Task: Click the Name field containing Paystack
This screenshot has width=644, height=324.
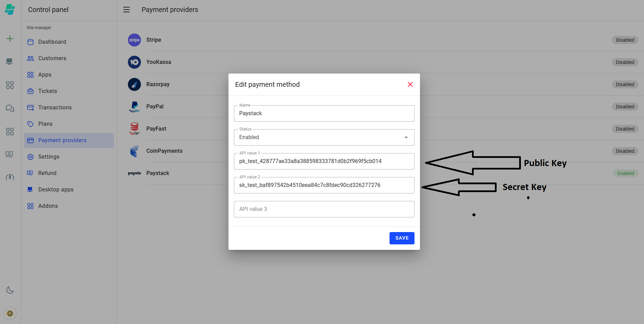Action: point(324,113)
